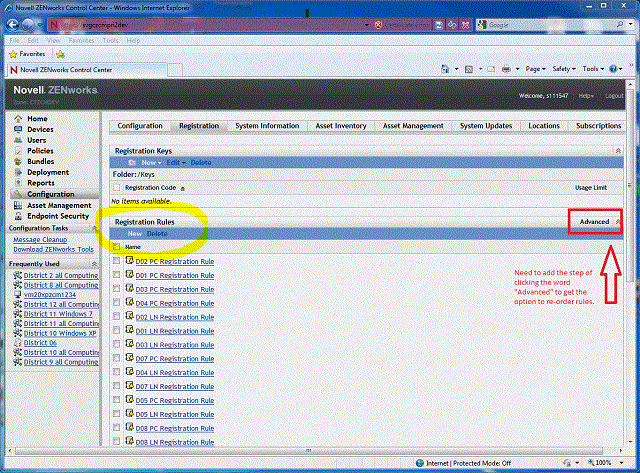Click the Endpoint Security icon in sidebar

point(18,216)
